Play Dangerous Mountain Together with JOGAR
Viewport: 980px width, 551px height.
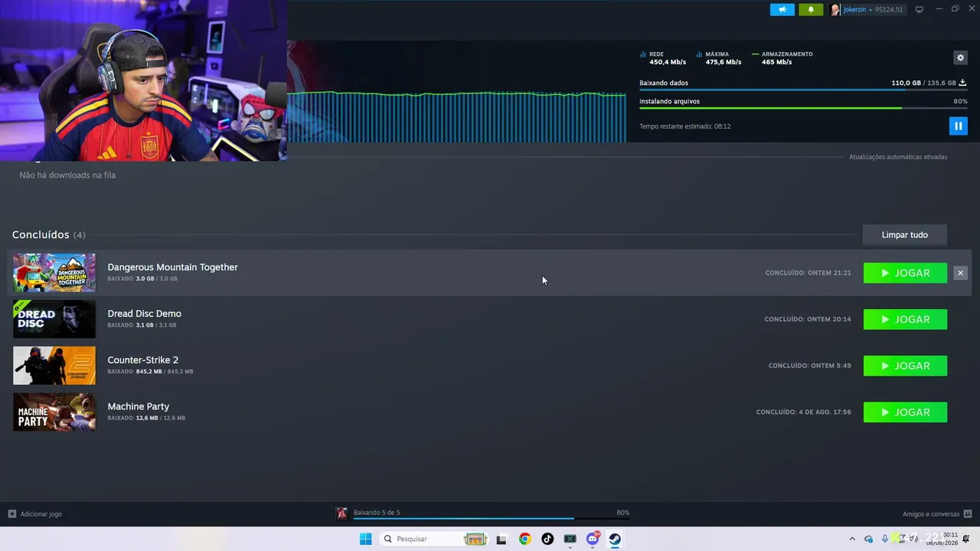[x=905, y=273]
